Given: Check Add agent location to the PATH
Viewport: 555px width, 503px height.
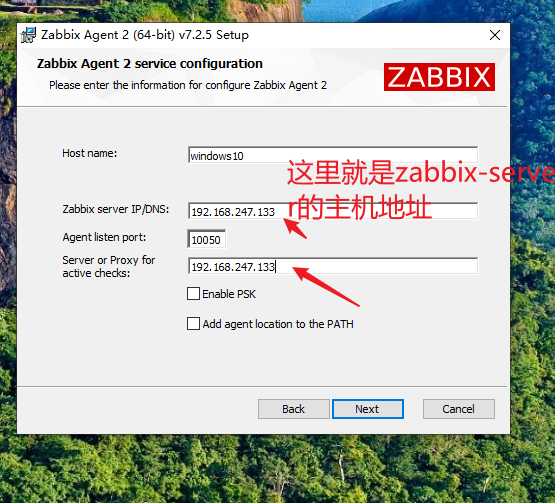Looking at the screenshot, I should pos(193,324).
